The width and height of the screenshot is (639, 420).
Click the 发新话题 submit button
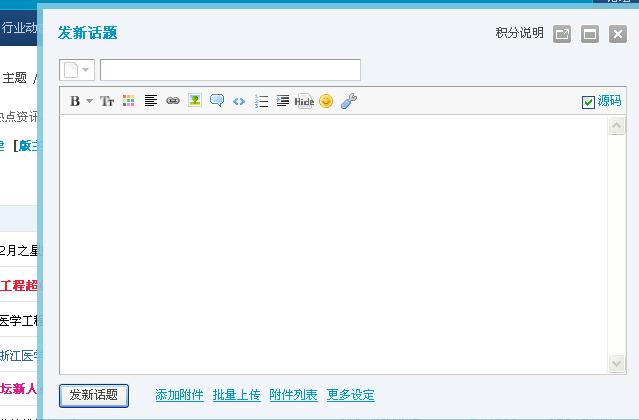pyautogui.click(x=94, y=395)
